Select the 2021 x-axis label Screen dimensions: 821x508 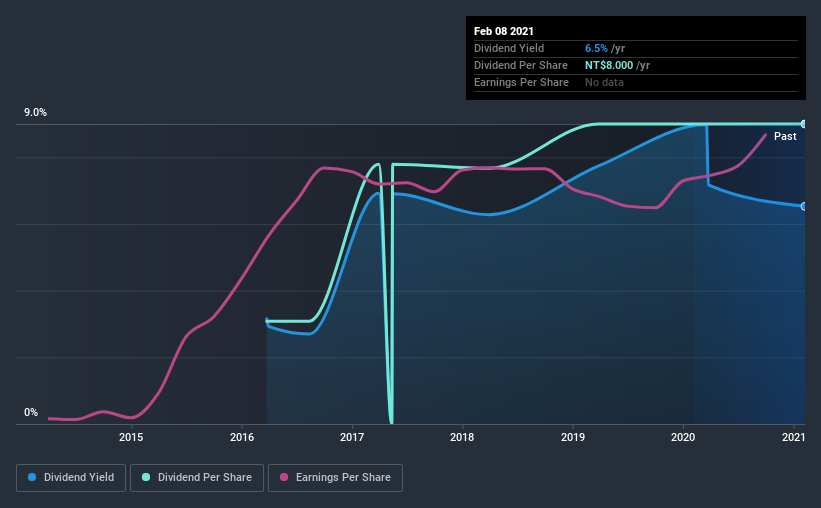tap(793, 437)
